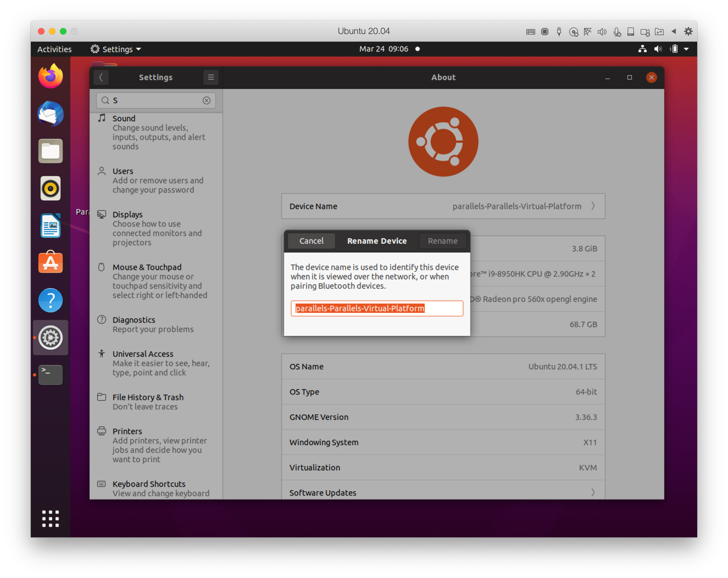Image resolution: width=728 pixels, height=578 pixels.
Task: Open Terminal from the dock
Action: point(50,374)
